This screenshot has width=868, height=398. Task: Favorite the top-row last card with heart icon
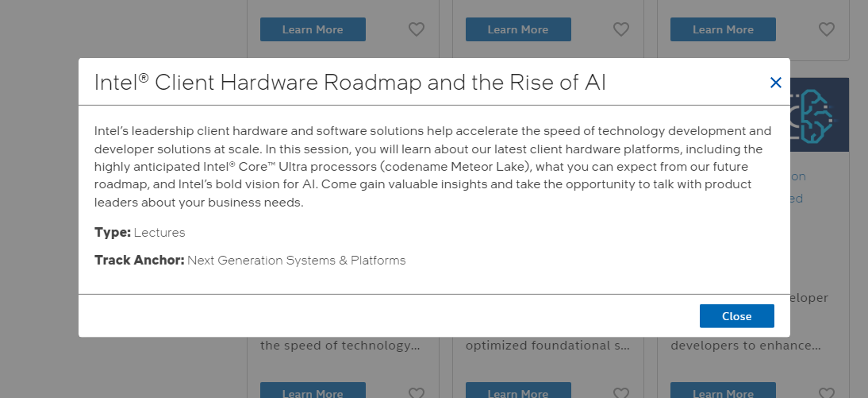click(826, 29)
